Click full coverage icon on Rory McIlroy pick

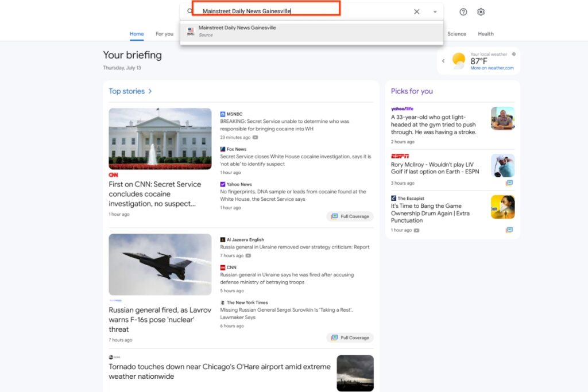(x=509, y=183)
